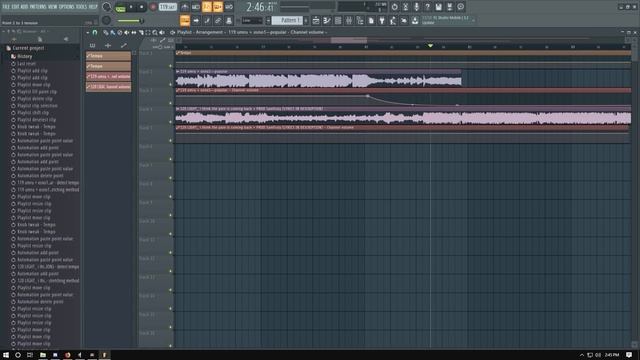Select second Tempo clip in picker
Image resolution: width=640 pixels, height=360 pixels.
[x=109, y=66]
